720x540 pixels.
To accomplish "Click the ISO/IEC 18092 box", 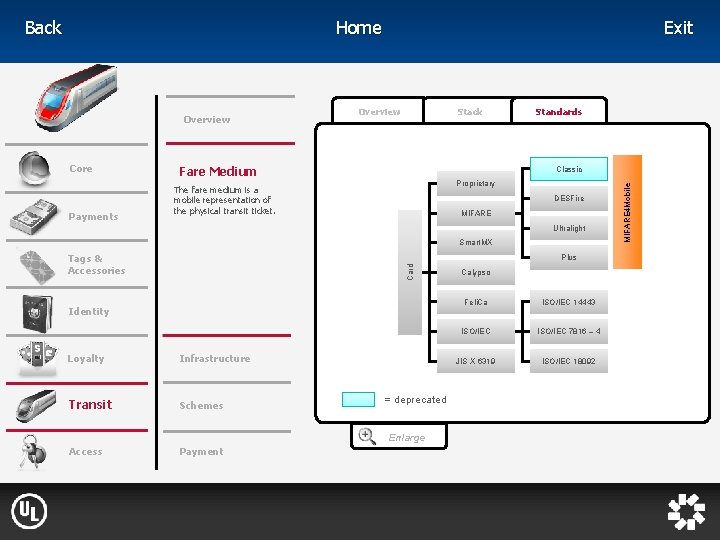I will [569, 361].
